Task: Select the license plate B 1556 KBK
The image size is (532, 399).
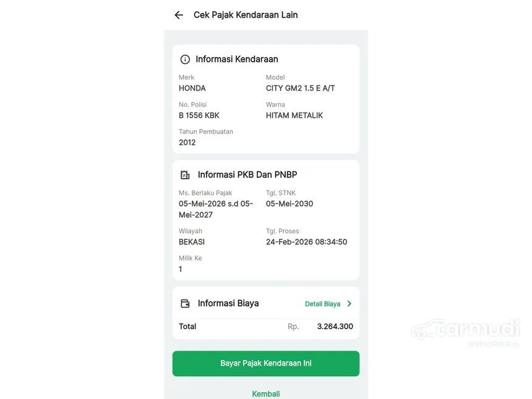Action: tap(199, 115)
